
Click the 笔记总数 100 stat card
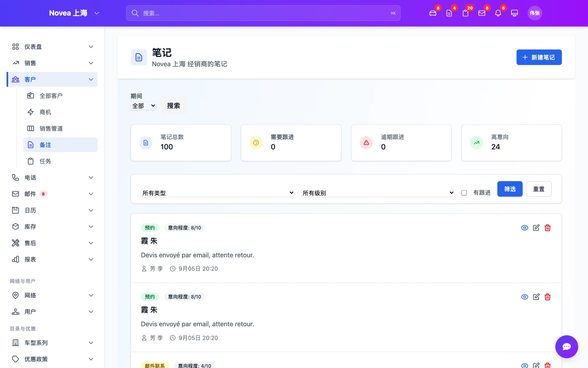pyautogui.click(x=181, y=143)
